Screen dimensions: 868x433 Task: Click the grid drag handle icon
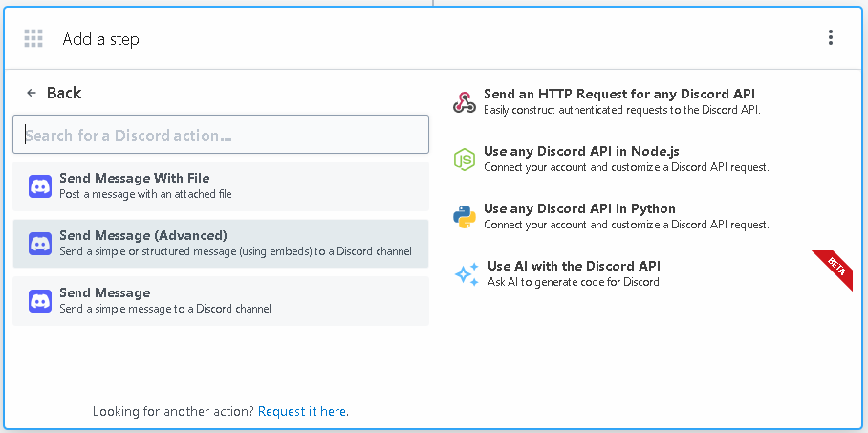click(x=33, y=38)
